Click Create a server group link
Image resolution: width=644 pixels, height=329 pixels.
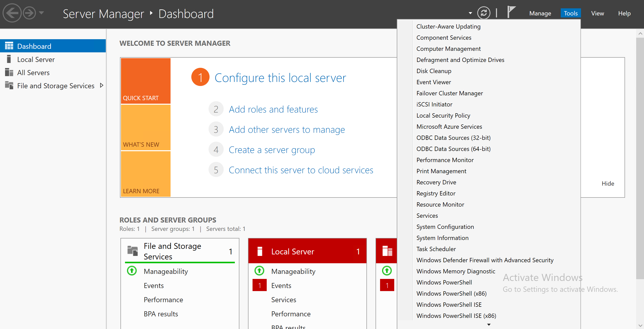272,150
